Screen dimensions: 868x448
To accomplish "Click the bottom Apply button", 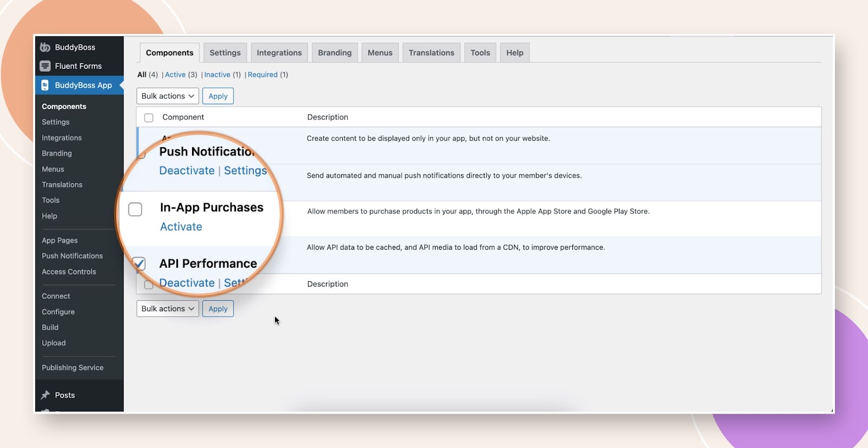I will 218,308.
